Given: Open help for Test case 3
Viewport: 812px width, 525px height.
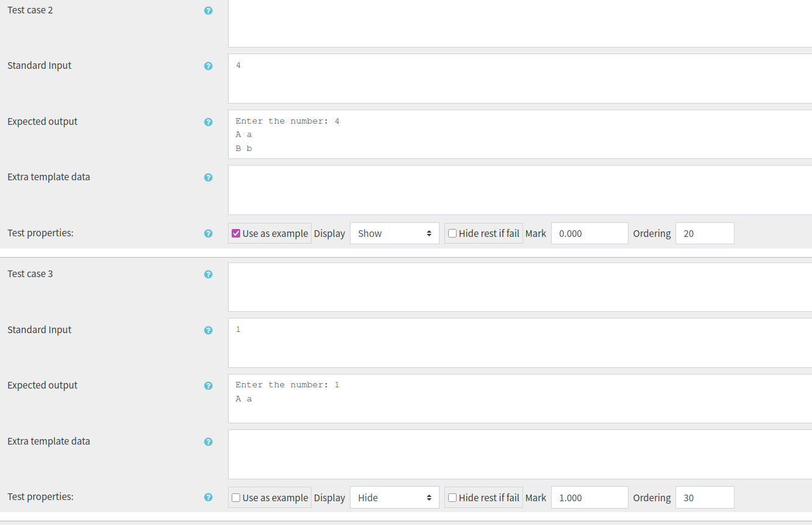Looking at the screenshot, I should [208, 274].
